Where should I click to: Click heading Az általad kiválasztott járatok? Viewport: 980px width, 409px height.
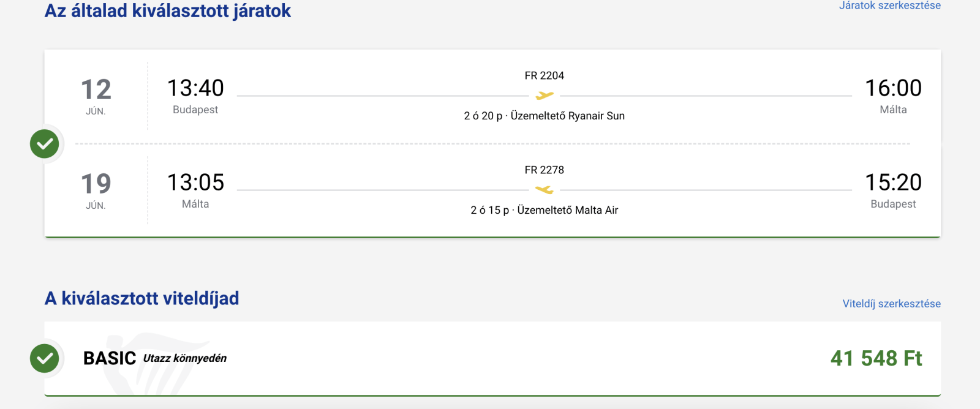pos(168,11)
